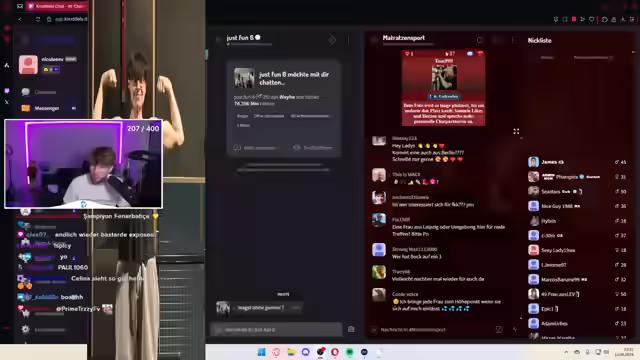Image resolution: width=640 pixels, height=360 pixels.
Task: Open the Windows Start button on the taskbar
Action: [x=261, y=352]
